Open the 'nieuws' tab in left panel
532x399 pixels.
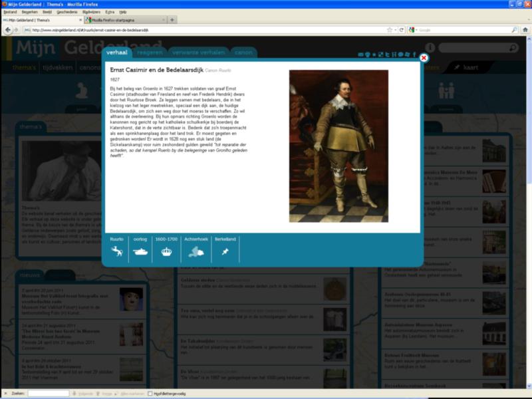[29, 275]
